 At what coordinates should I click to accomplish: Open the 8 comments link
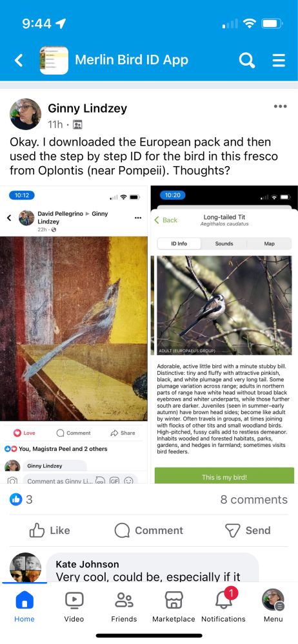tap(254, 500)
